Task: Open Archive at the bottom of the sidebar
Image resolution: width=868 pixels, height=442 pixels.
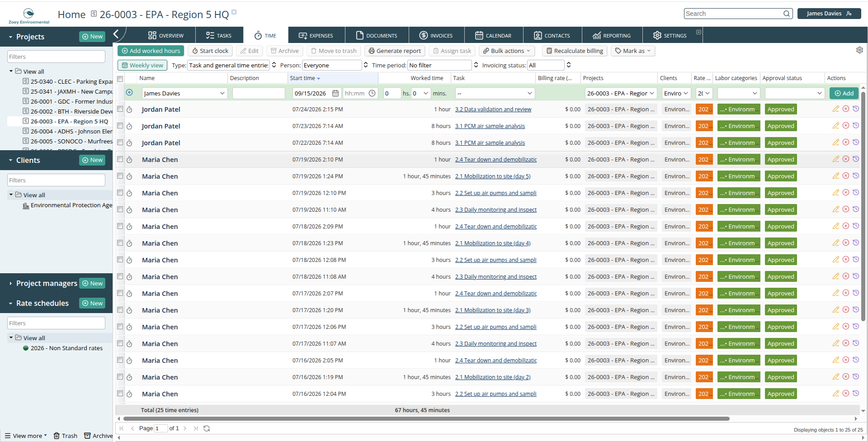Action: 98,436
